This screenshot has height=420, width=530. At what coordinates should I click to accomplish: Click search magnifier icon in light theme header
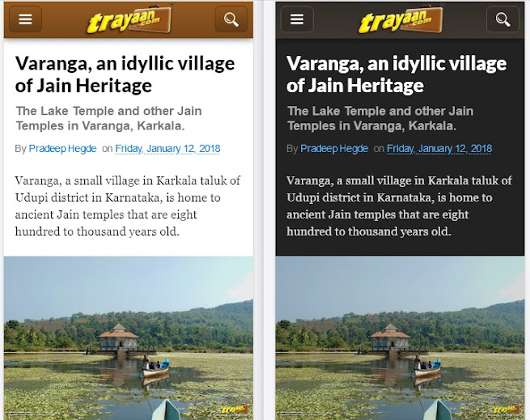tap(231, 19)
